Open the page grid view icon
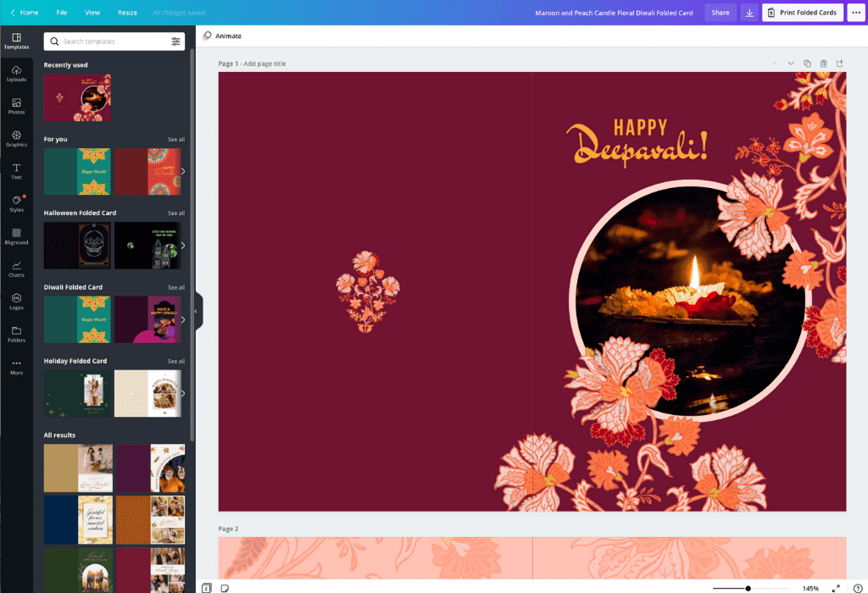 click(207, 588)
